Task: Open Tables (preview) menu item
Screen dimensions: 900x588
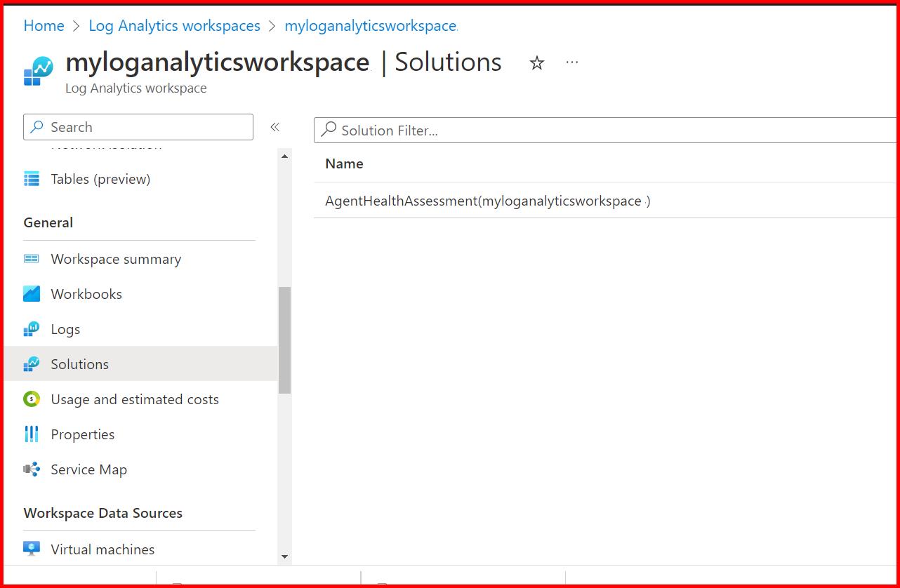Action: [x=100, y=179]
